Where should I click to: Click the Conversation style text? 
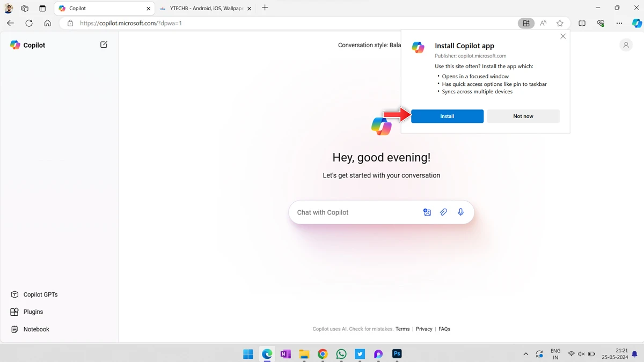tap(369, 45)
